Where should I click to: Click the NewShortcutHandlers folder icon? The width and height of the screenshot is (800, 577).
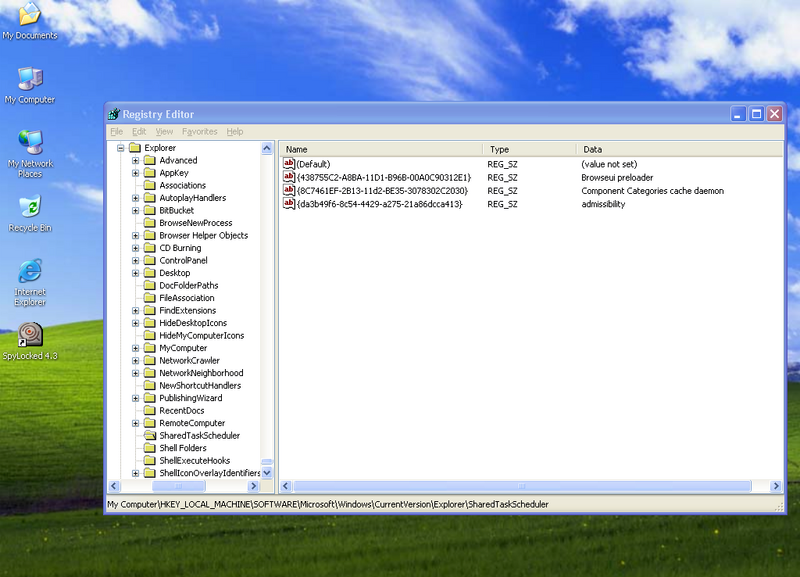(x=149, y=385)
